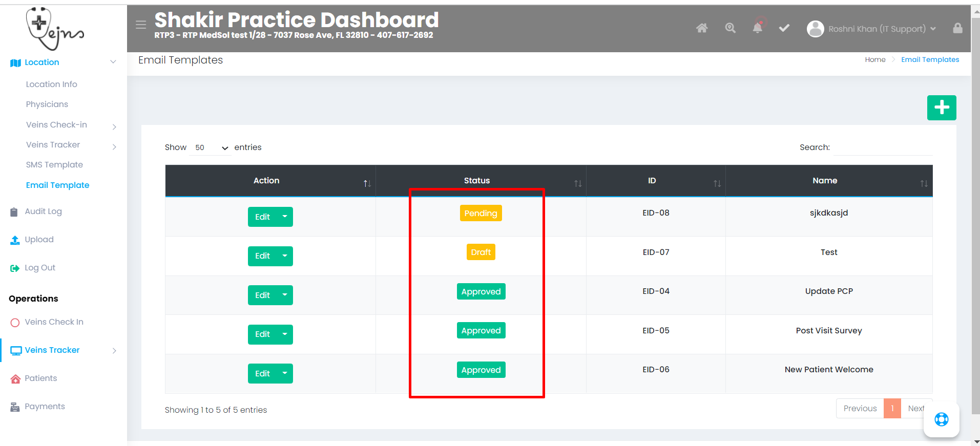Screen dimensions: 980x446
Task: Sort the table by Name column
Action: (x=923, y=183)
